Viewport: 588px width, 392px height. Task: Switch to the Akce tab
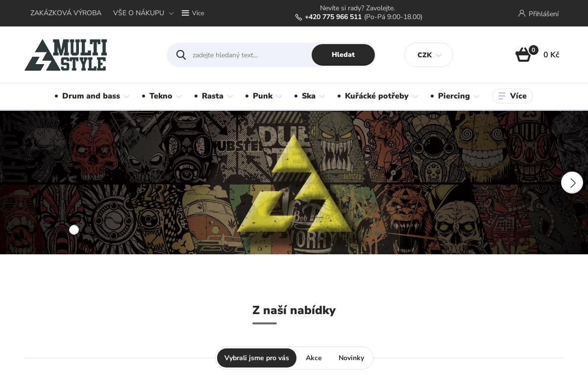pos(314,358)
